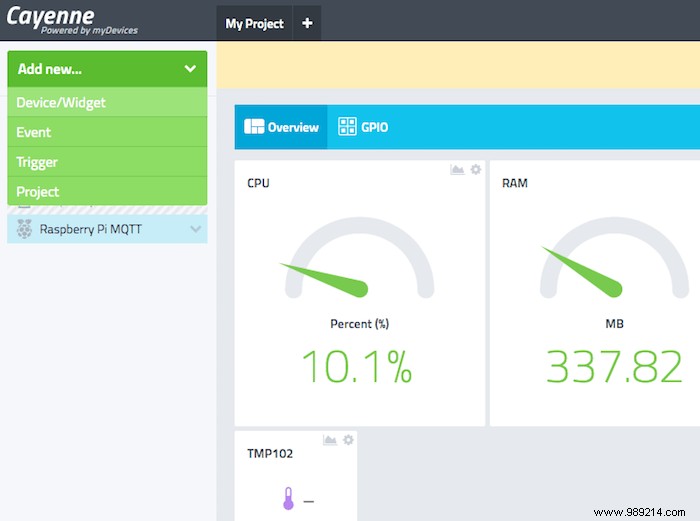Open the CPU widget chart icon
This screenshot has height=521, width=700.
click(457, 170)
